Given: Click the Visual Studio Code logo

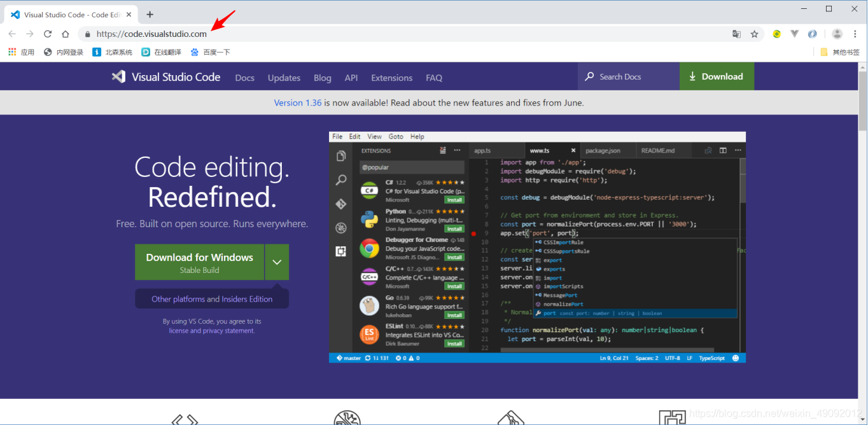Looking at the screenshot, I should pos(166,77).
